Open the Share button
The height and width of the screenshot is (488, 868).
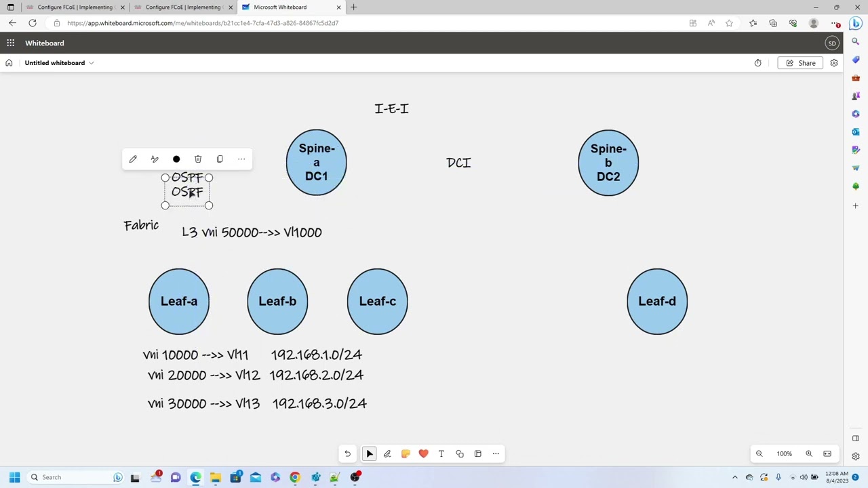(801, 63)
